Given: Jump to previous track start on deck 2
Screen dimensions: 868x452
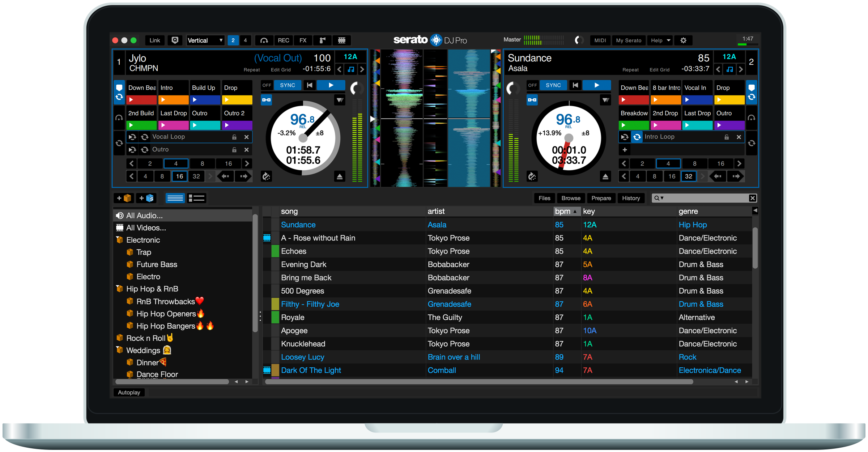Looking at the screenshot, I should pyautogui.click(x=575, y=85).
